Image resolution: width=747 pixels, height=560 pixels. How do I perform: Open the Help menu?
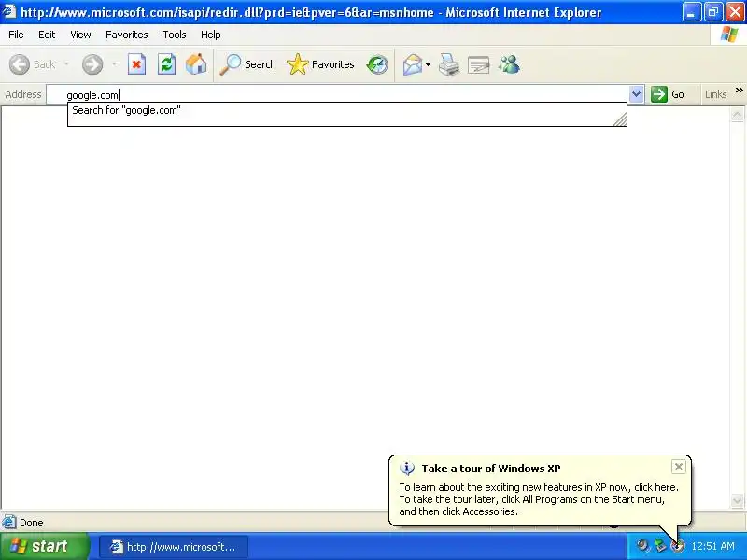211,35
